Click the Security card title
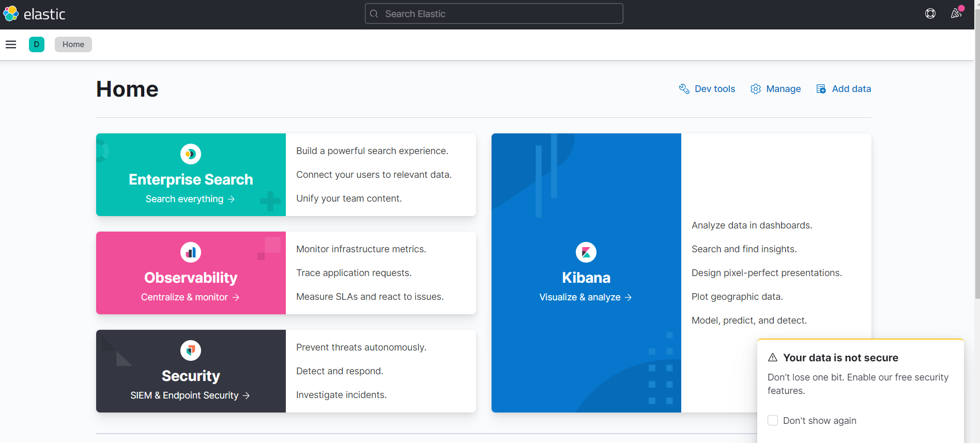Viewport: 980px width, 443px height. pos(191,376)
